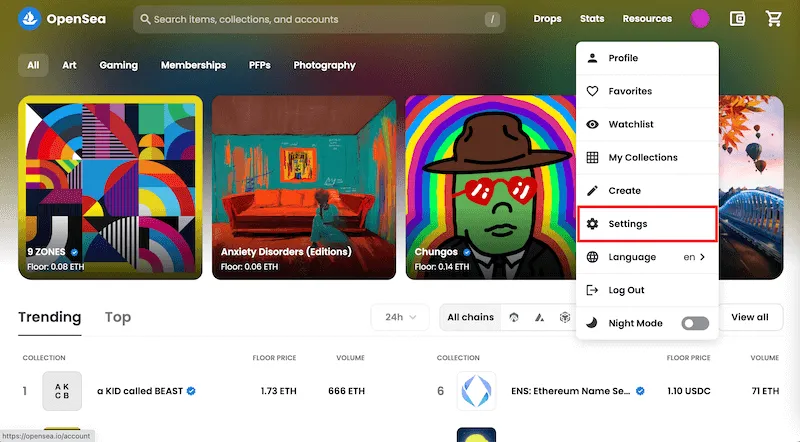The width and height of the screenshot is (800, 442).
Task: Open the Anxiety Disorders collection card
Action: [x=304, y=187]
